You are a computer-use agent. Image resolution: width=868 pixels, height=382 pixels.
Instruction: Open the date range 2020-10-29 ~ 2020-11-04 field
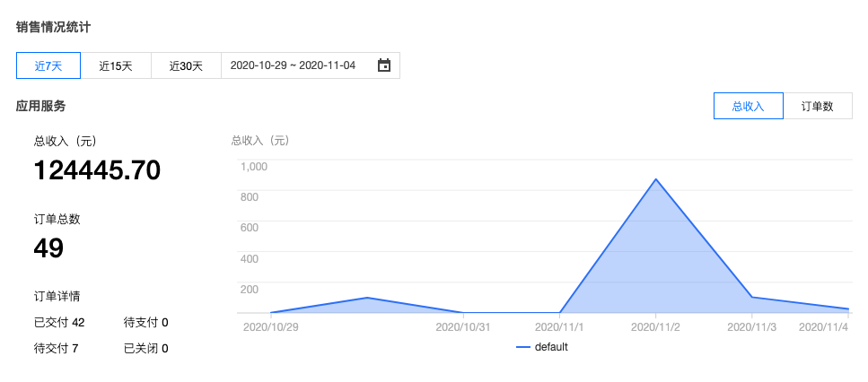tap(293, 65)
